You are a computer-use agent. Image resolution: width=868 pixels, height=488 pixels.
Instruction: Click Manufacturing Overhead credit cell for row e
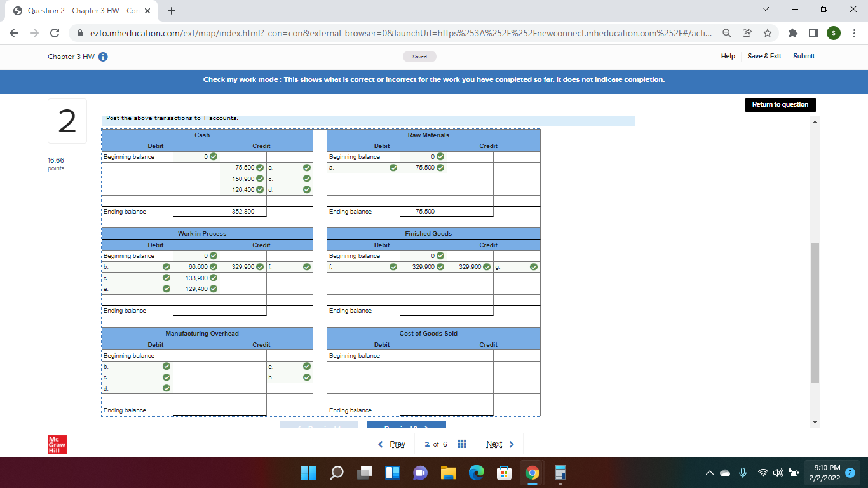coord(243,366)
